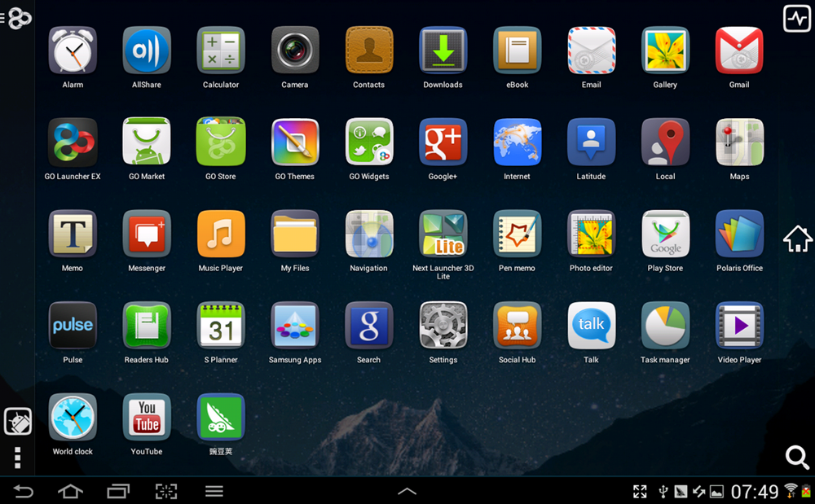Screen dimensions: 815x504
Task: Open GO Launcher EX app
Action: coord(73,143)
